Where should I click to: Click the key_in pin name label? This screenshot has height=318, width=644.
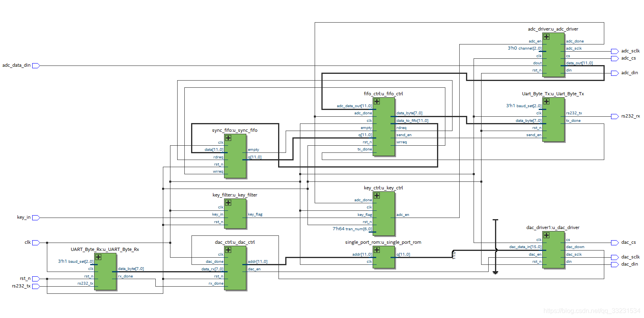[23, 217]
